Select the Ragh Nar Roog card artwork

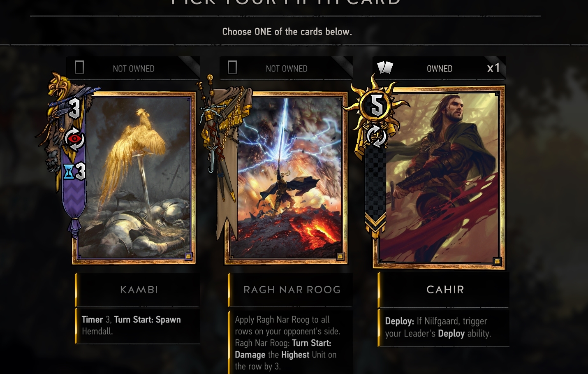(286, 178)
